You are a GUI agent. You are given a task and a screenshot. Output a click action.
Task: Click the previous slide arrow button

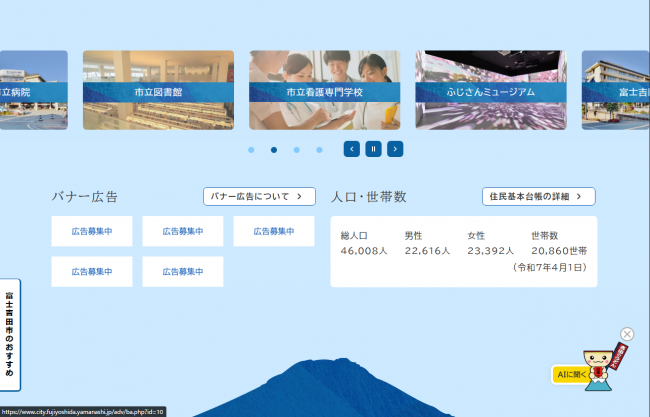coord(351,149)
